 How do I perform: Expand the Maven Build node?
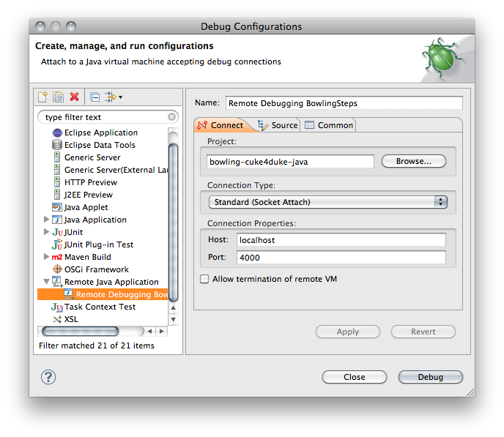(x=46, y=256)
